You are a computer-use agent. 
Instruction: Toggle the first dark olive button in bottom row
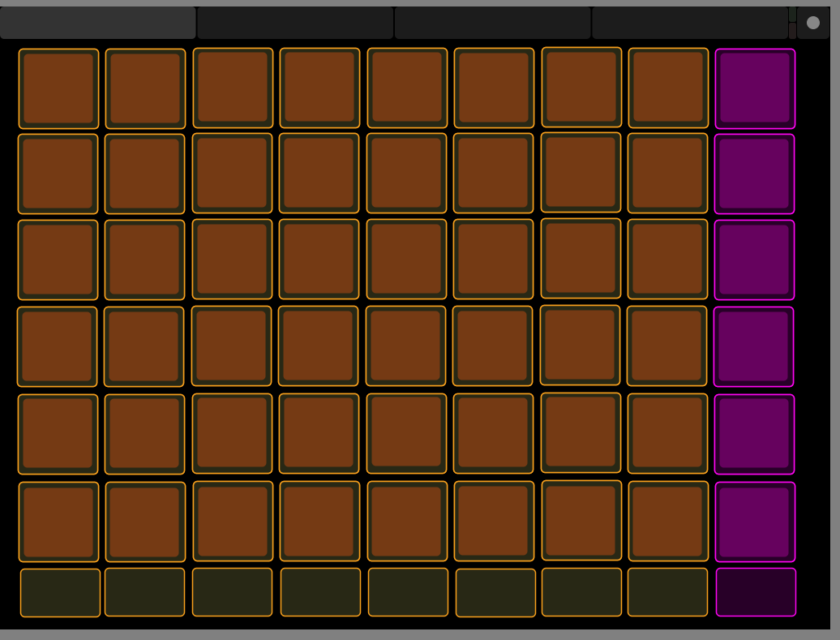click(x=60, y=593)
